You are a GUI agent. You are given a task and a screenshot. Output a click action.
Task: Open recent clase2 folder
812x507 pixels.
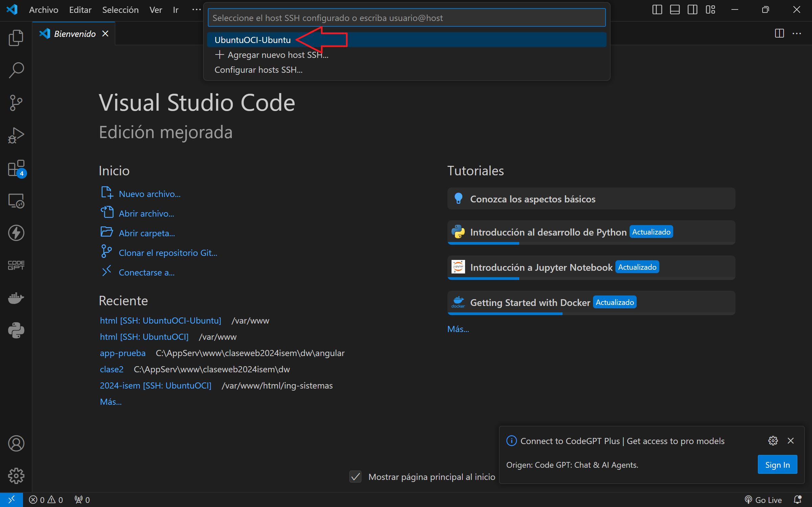pos(111,369)
